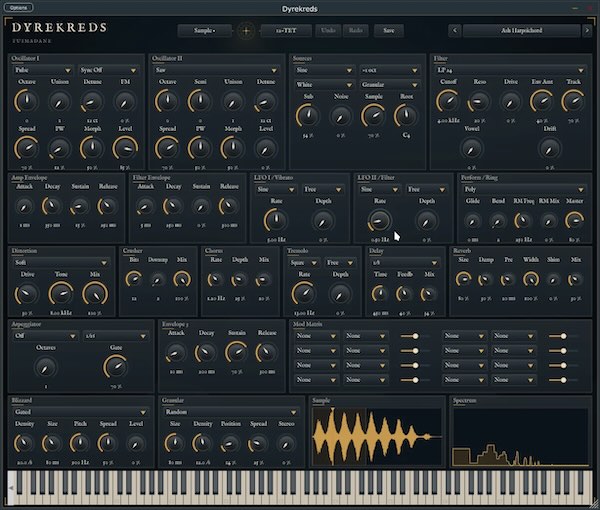The width and height of the screenshot is (600, 510).
Task: Click the Filter Cutoff knob
Action: click(448, 101)
